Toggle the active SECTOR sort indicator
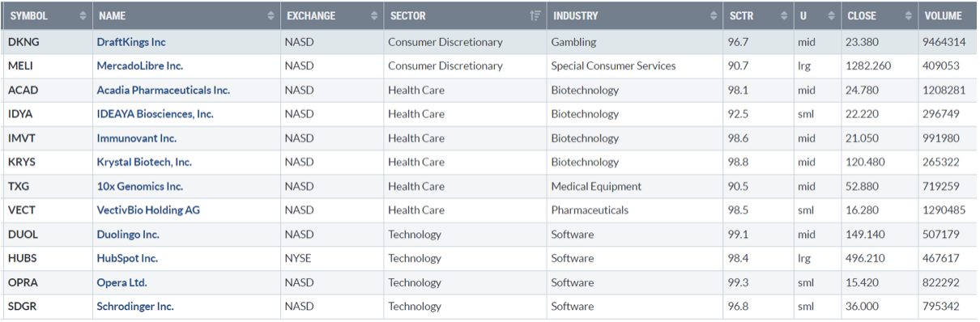This screenshot has height=322, width=980. coord(535,16)
